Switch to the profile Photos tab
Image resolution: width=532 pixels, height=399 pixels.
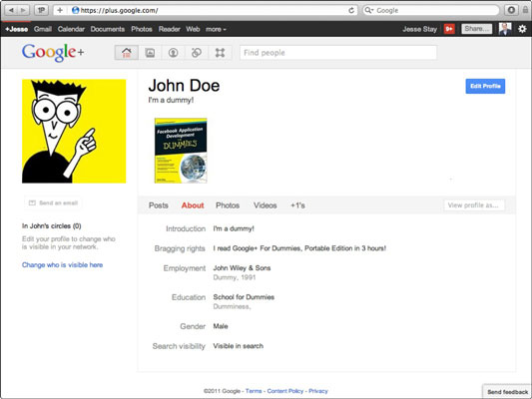(x=228, y=205)
